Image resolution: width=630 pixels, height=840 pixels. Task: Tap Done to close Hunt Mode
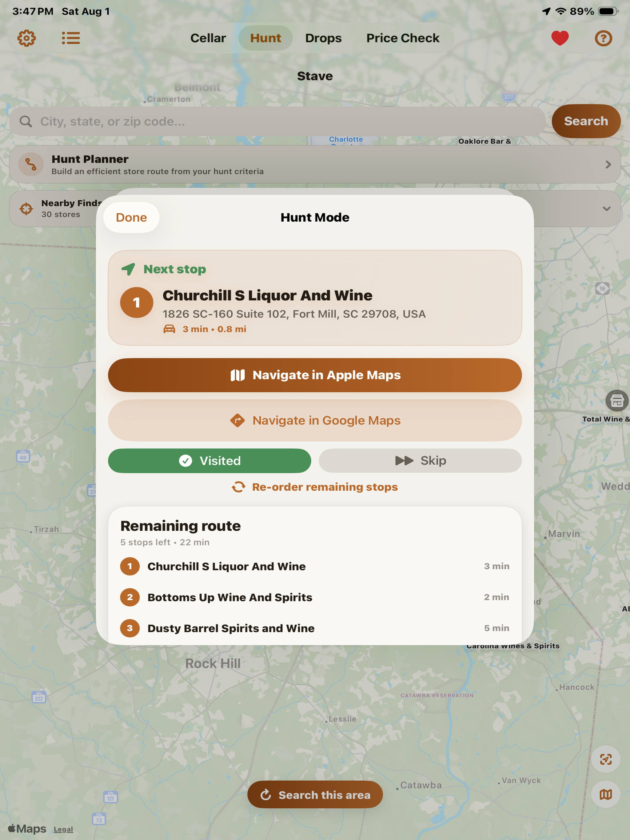(x=131, y=217)
